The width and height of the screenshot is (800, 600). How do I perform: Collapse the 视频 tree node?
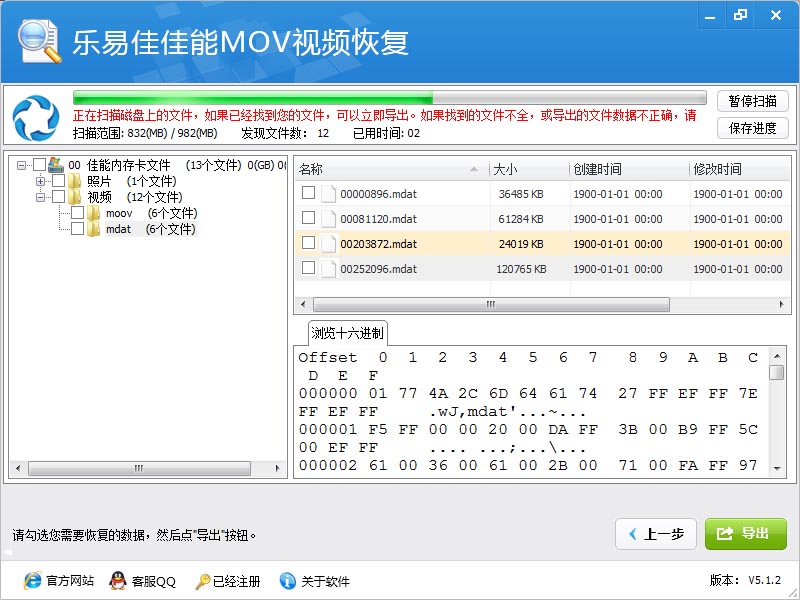coord(41,197)
